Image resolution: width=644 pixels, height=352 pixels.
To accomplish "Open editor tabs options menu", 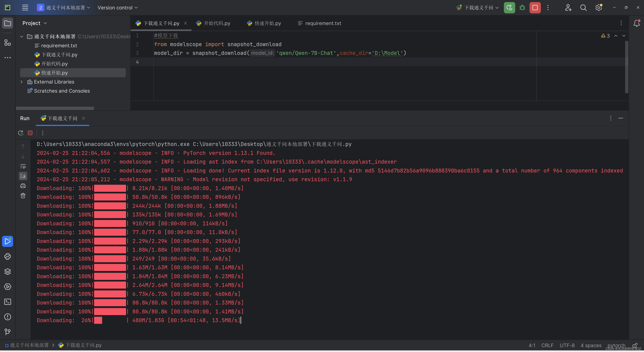I will point(621,23).
